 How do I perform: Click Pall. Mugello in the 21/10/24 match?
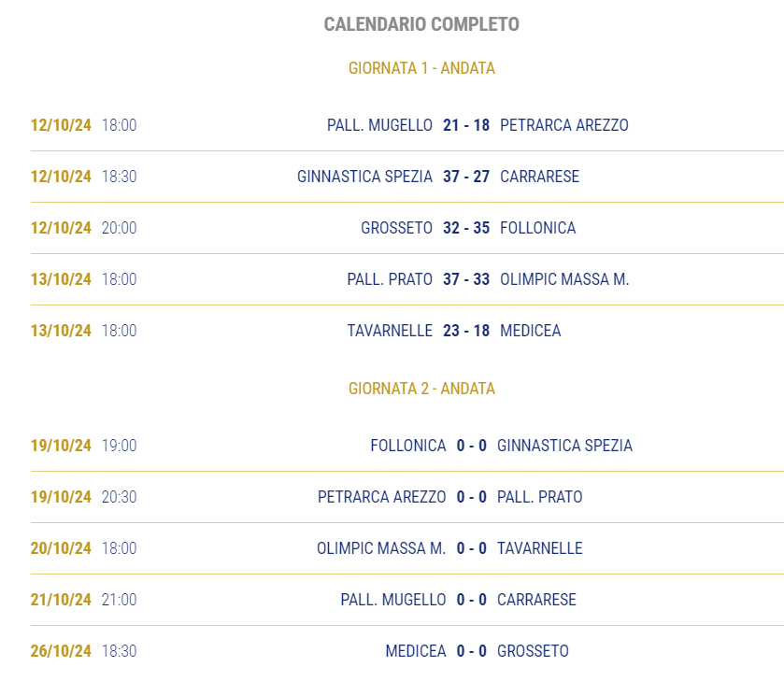[x=393, y=600]
